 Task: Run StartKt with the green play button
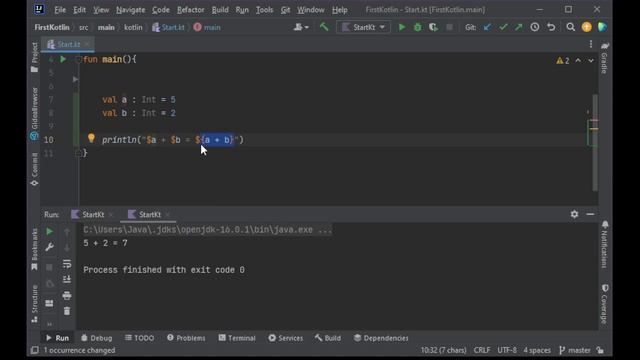402,27
